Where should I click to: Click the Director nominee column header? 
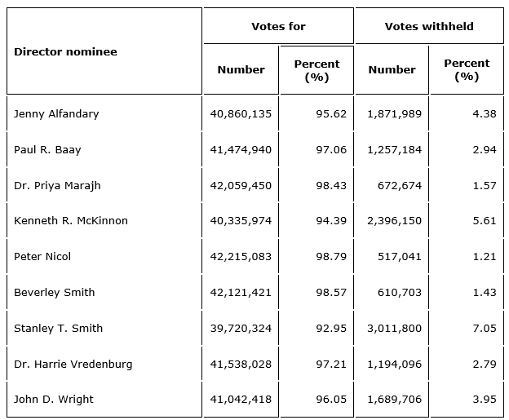[x=65, y=51]
